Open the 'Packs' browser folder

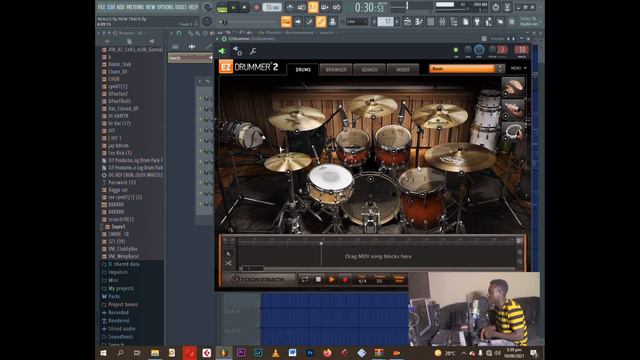[114, 296]
